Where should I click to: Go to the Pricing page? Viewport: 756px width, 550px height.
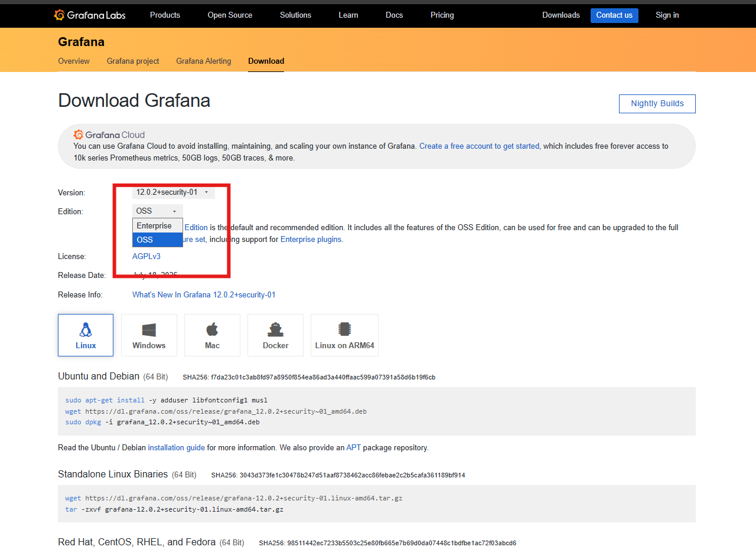442,15
